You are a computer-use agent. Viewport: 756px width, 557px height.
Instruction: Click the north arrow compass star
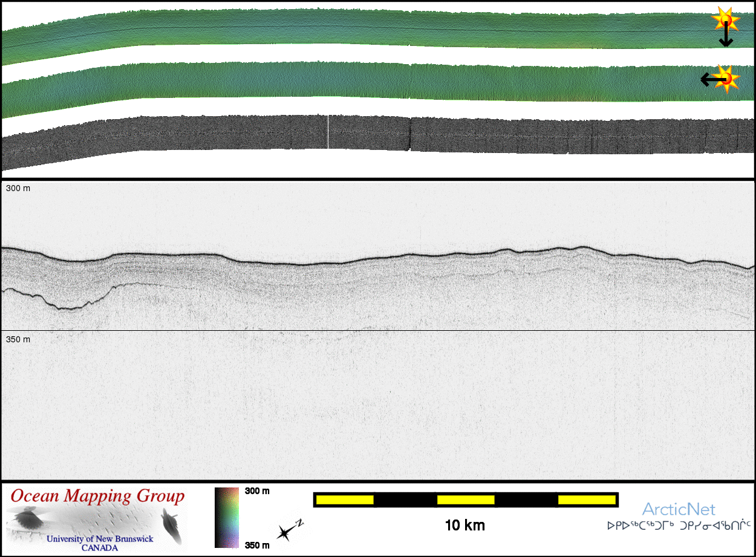click(x=284, y=532)
